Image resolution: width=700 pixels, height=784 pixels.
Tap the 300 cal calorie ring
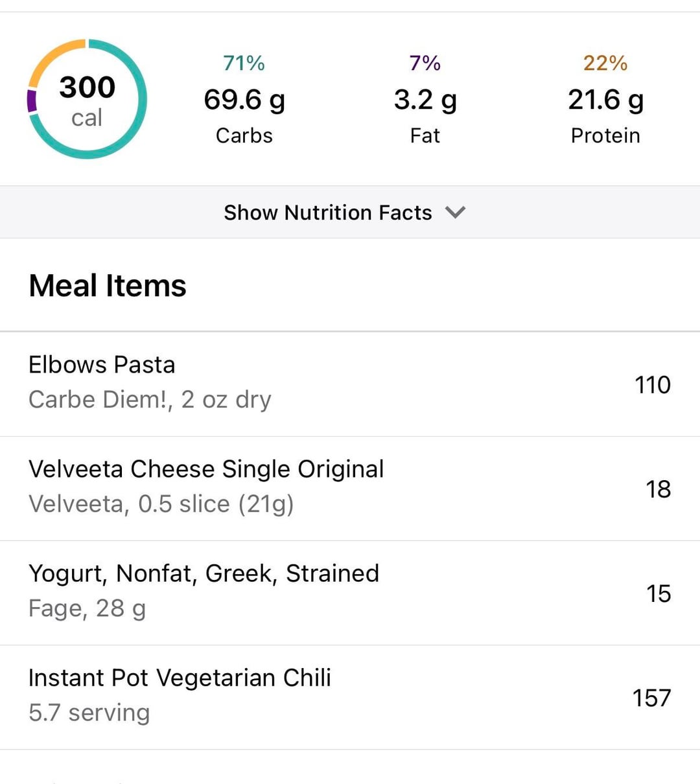tap(87, 99)
